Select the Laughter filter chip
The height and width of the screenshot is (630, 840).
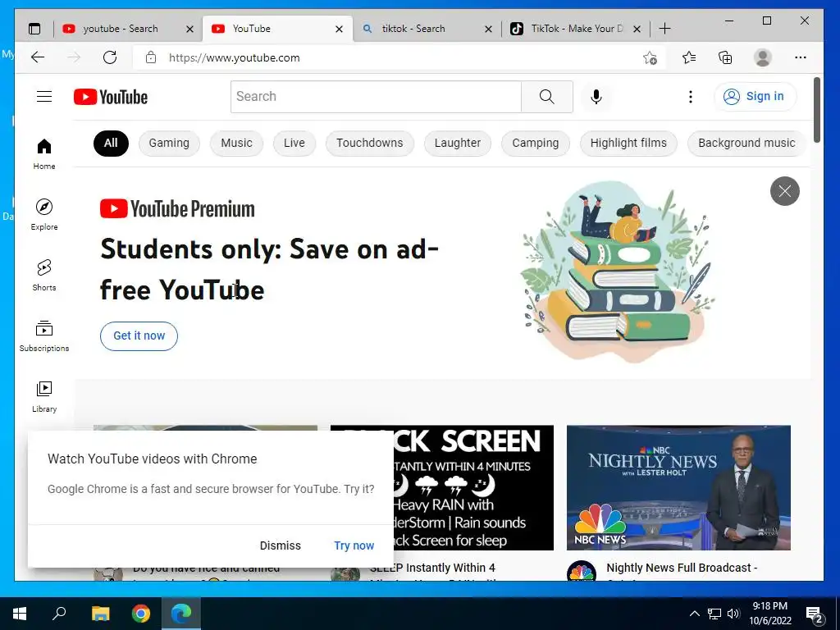458,143
